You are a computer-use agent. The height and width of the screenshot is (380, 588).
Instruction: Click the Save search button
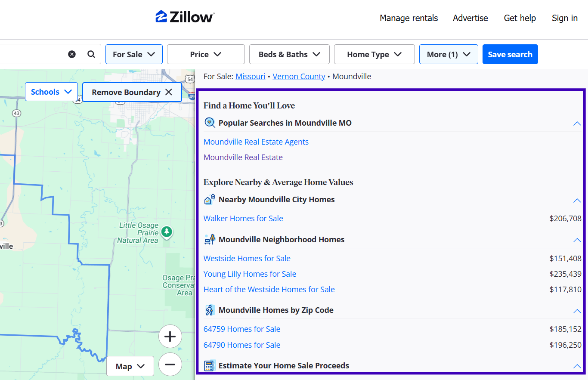pos(510,54)
